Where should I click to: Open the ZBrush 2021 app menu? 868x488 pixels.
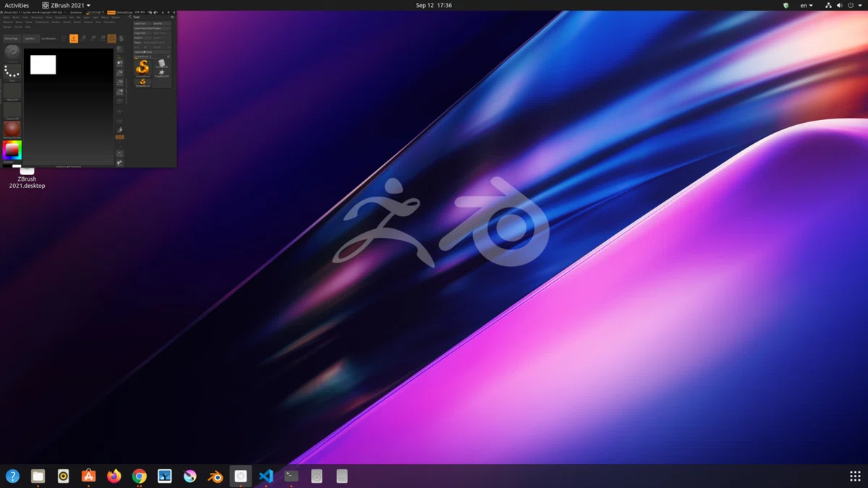66,5
